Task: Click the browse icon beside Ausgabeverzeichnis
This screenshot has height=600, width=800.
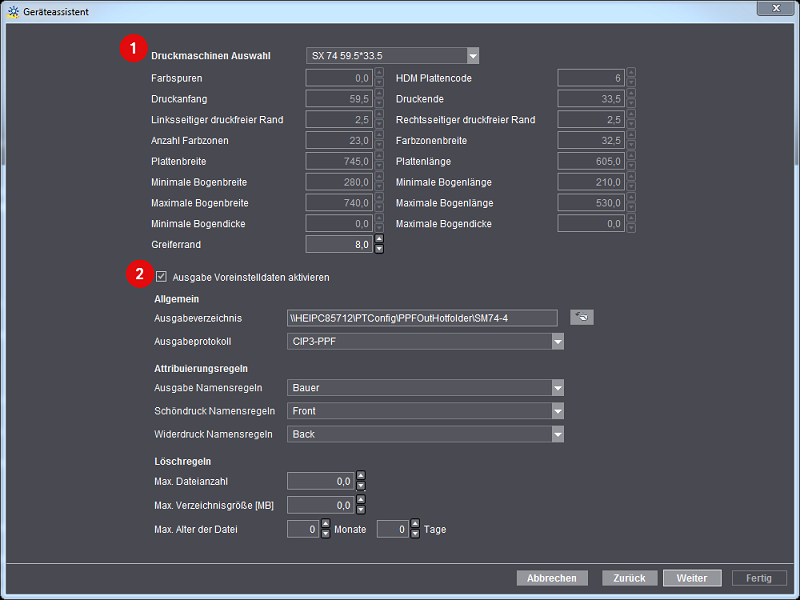Action: [x=581, y=317]
